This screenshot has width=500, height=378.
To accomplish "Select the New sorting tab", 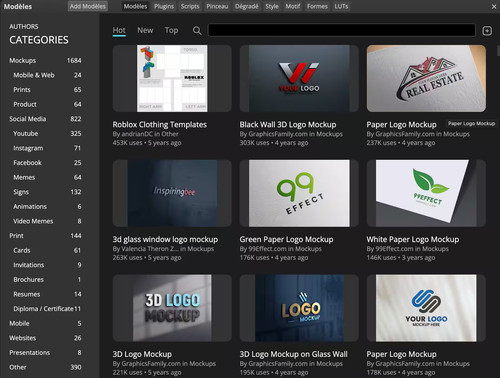I will point(145,30).
